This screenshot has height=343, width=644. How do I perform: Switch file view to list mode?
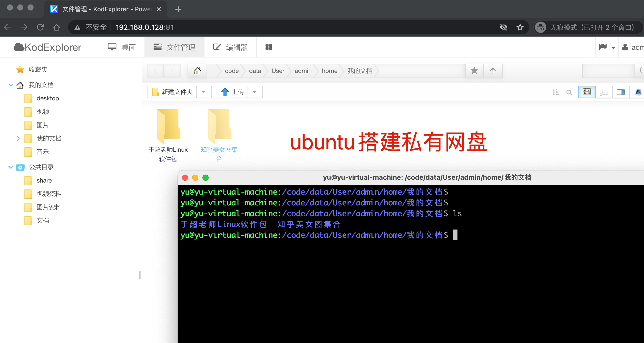point(604,92)
